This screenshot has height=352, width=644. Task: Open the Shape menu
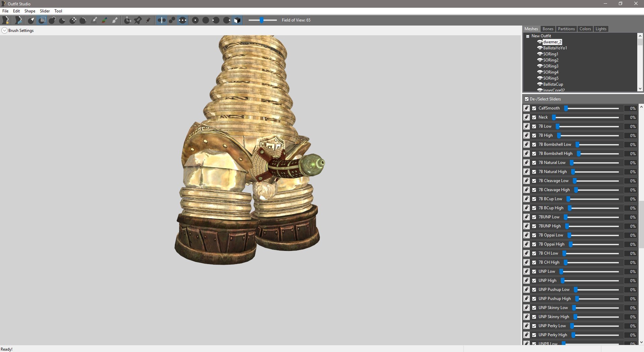[x=30, y=11]
